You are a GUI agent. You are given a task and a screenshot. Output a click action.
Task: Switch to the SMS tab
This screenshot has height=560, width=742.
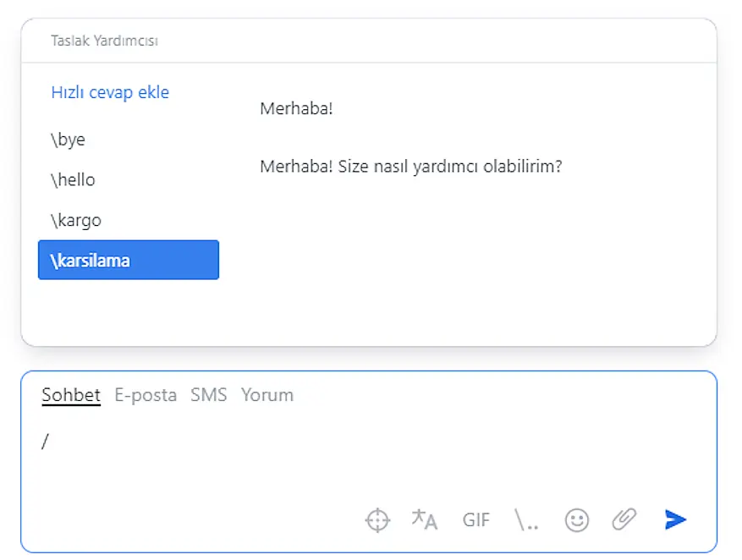[209, 395]
